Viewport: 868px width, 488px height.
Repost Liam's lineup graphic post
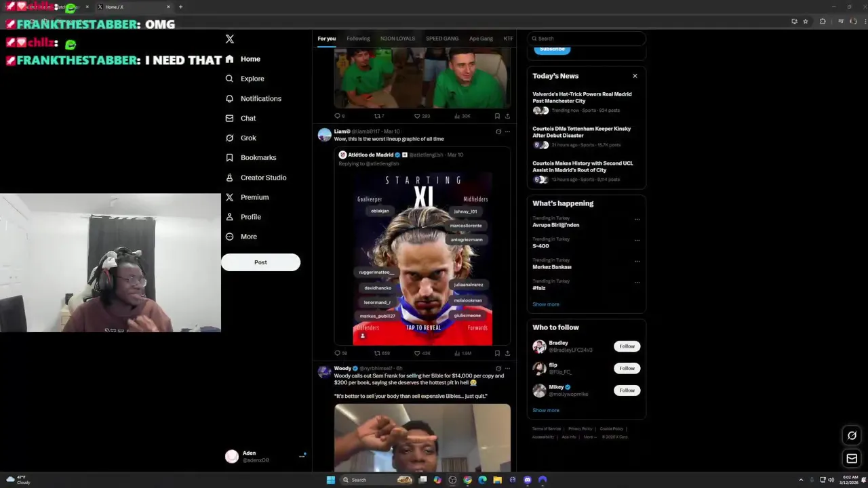coord(382,353)
